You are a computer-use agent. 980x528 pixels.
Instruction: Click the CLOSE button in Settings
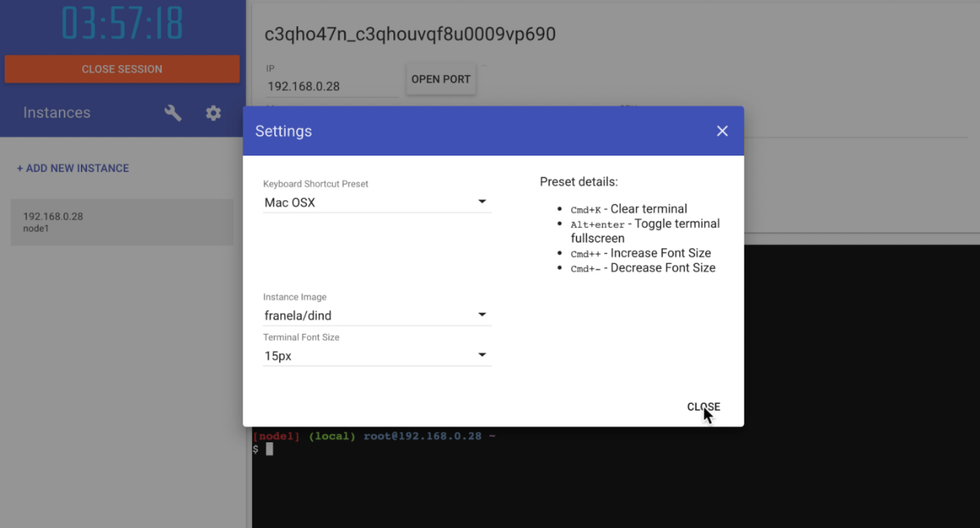(x=704, y=407)
